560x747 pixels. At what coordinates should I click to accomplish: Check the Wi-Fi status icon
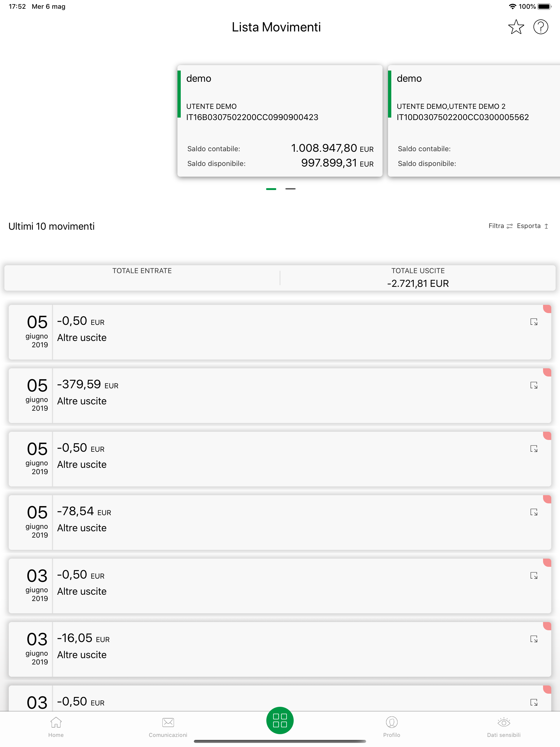pyautogui.click(x=512, y=6)
